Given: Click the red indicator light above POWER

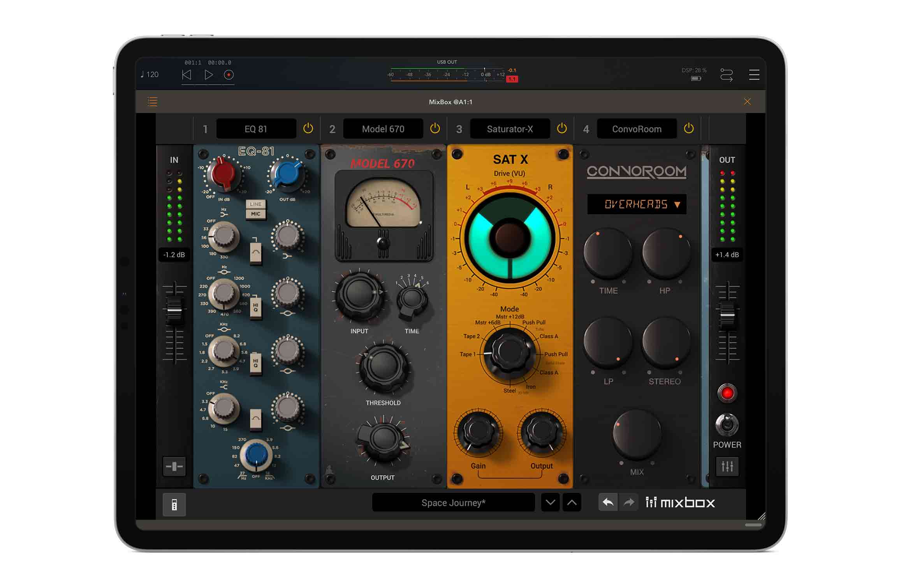Looking at the screenshot, I should 727,393.
